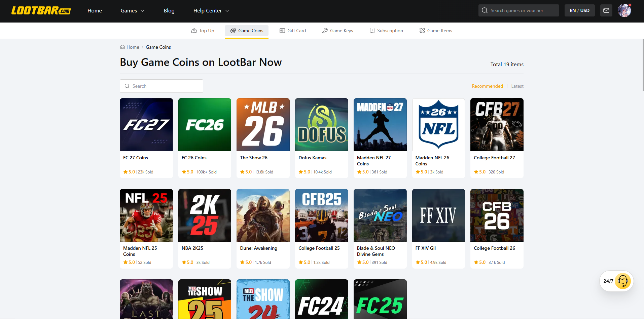Click the Home breadcrumb link
Image resolution: width=644 pixels, height=319 pixels.
(133, 47)
